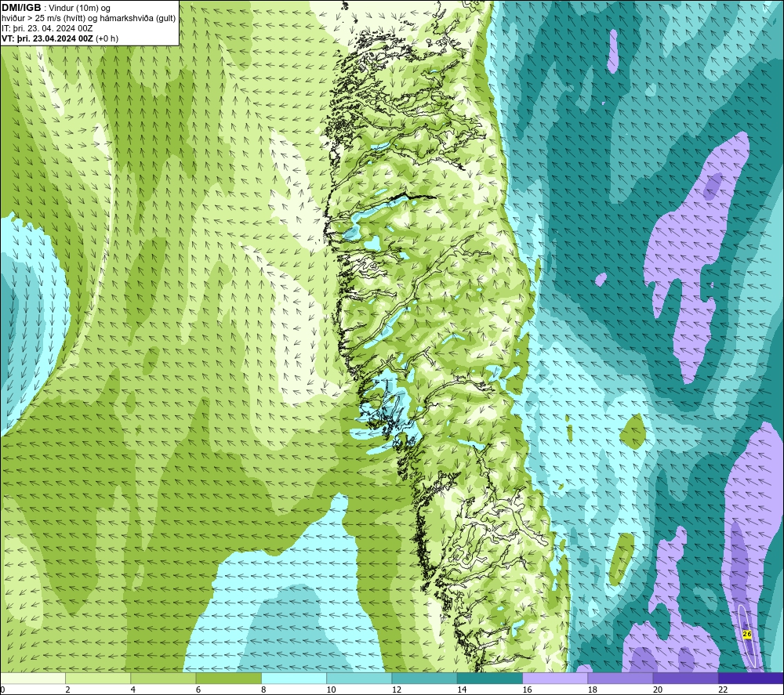Click the legend scale number "18"
This screenshot has height=695, width=784.
593,690
